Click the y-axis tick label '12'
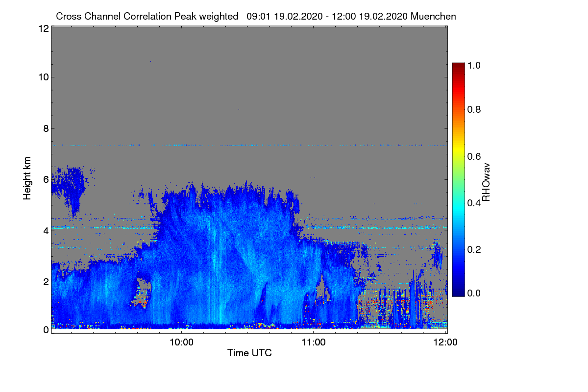Image resolution: width=588 pixels, height=392 pixels. (x=43, y=28)
